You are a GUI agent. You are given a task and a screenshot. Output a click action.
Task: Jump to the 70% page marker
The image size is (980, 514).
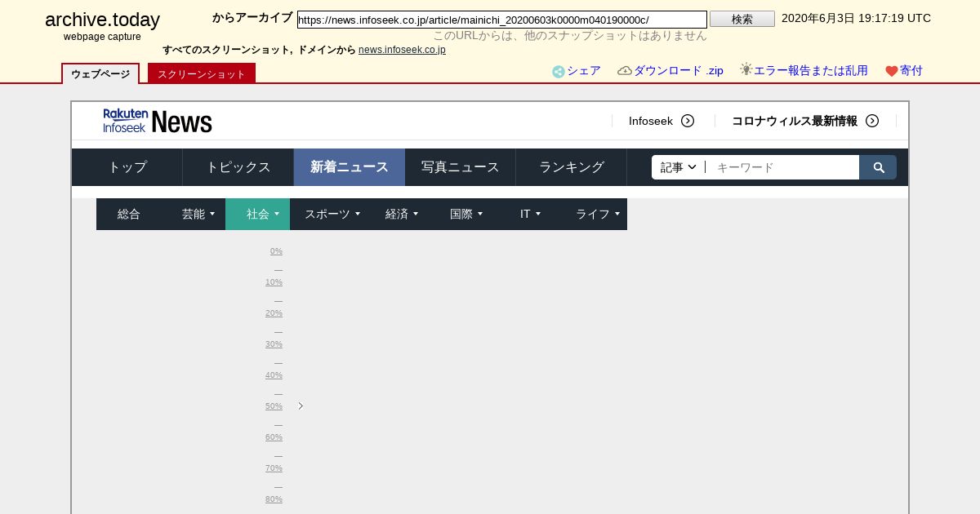pos(274,468)
